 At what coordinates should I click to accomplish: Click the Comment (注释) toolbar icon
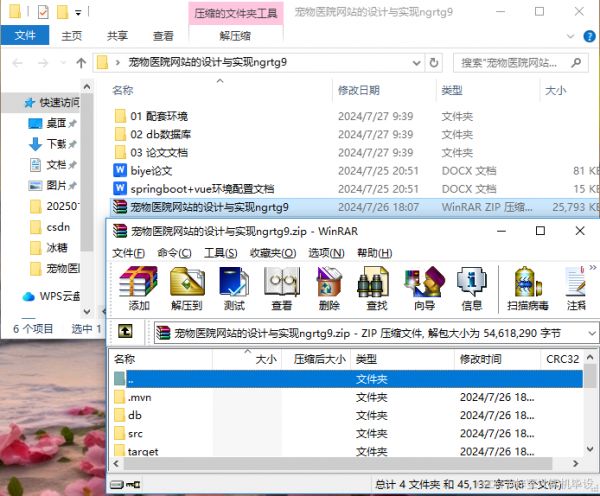click(x=576, y=289)
